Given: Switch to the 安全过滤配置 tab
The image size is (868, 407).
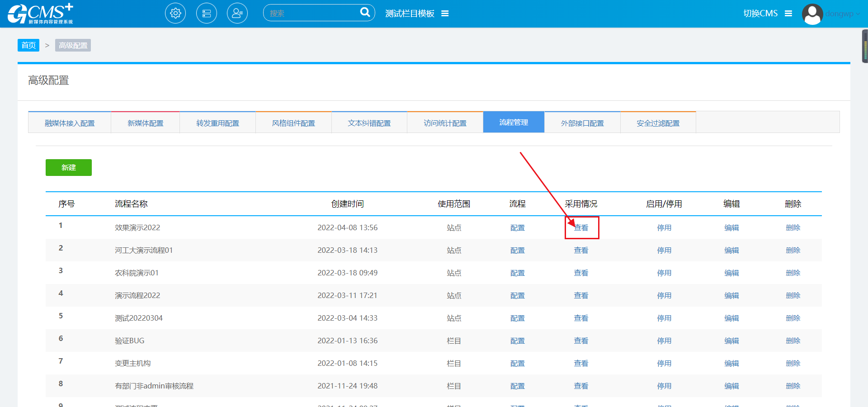Looking at the screenshot, I should coord(658,123).
